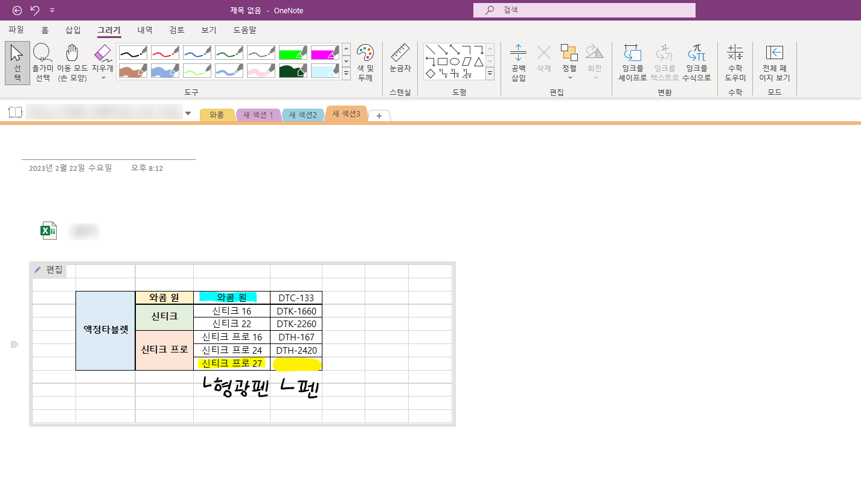Convert ink with 잉크를 수식으로
The image size is (861, 504).
(696, 63)
